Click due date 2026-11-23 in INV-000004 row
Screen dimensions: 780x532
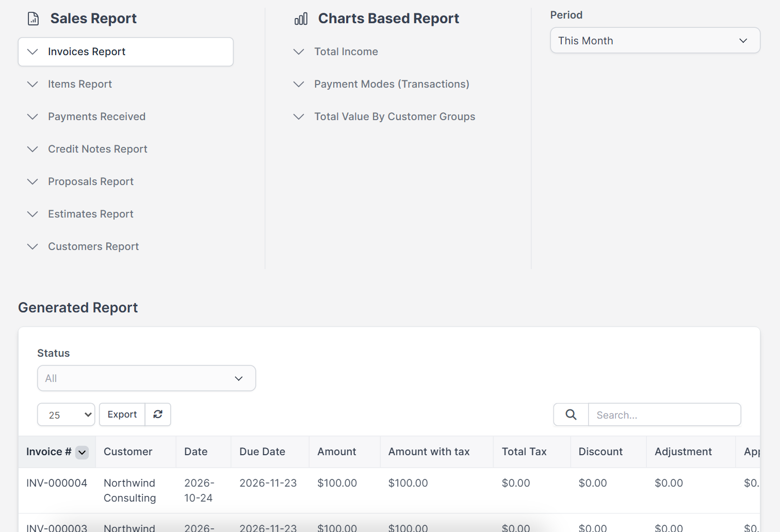click(268, 483)
